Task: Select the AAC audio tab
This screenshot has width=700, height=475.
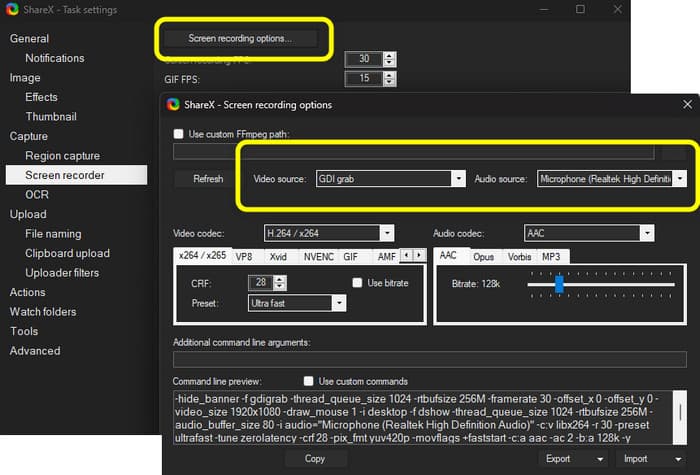Action: point(448,255)
